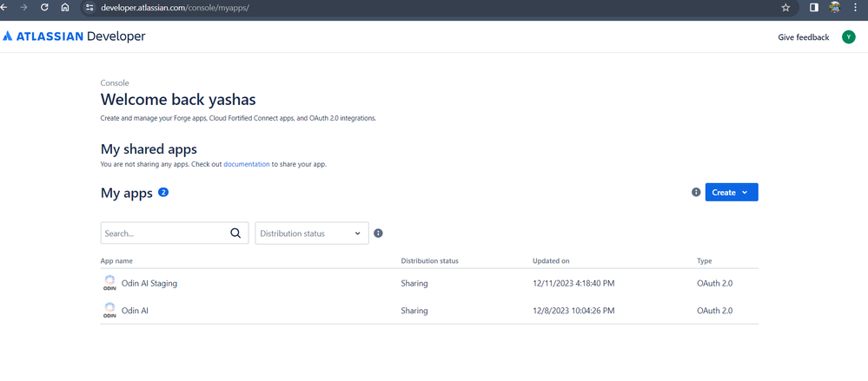Open the Chrome three-dot menu
The height and width of the screenshot is (381, 868).
click(857, 8)
